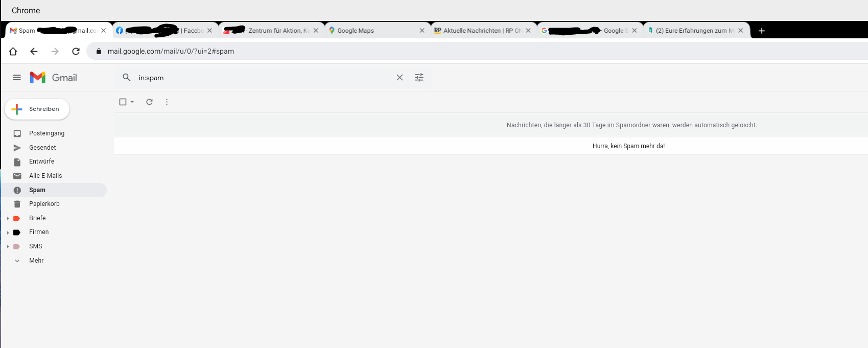View site security lock info
This screenshot has width=868, height=348.
click(x=99, y=51)
